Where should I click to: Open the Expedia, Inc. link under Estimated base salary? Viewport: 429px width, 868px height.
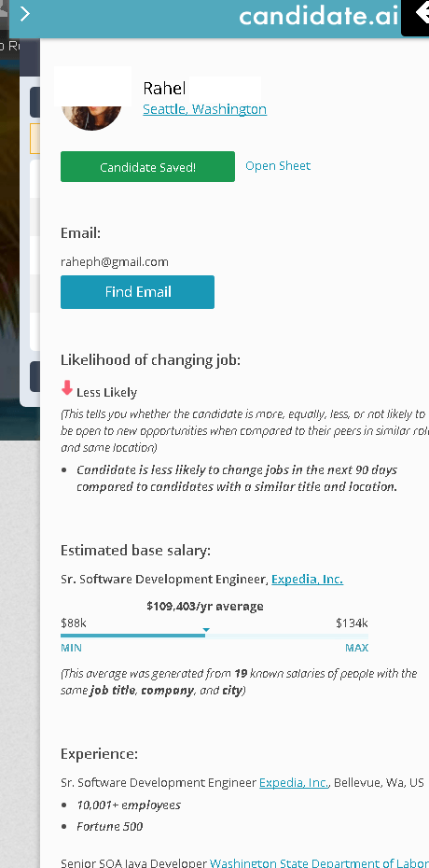[x=308, y=579]
